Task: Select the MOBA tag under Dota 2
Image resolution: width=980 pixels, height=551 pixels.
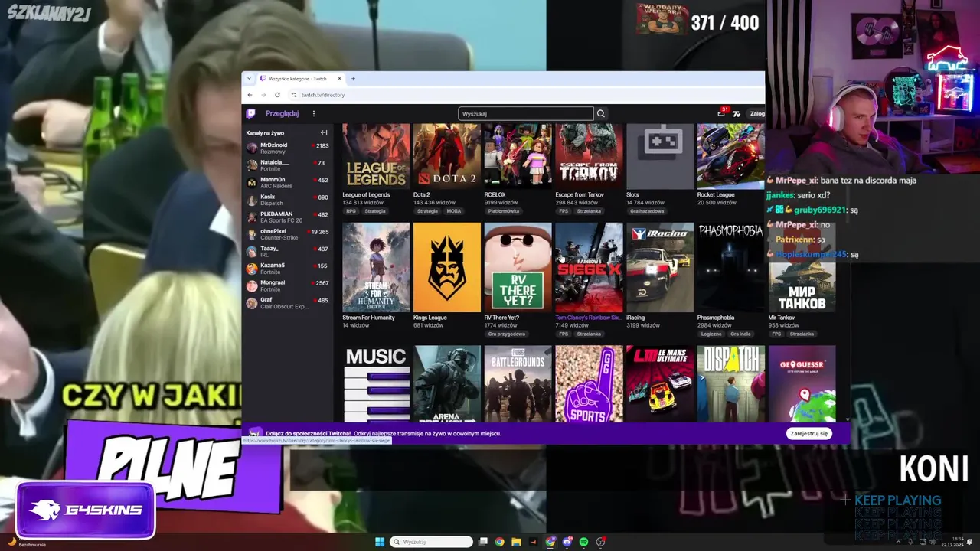Action: pos(454,211)
